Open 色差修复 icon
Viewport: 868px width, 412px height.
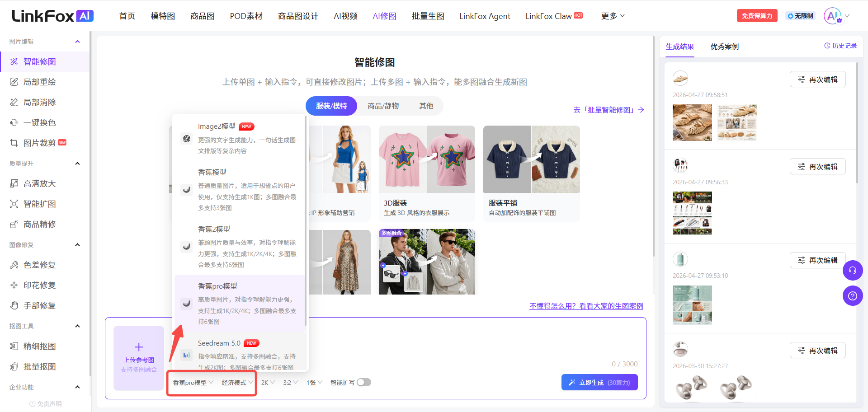tap(14, 265)
